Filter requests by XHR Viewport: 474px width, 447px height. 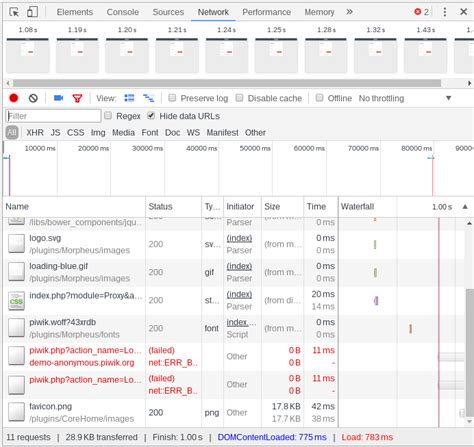(35, 133)
